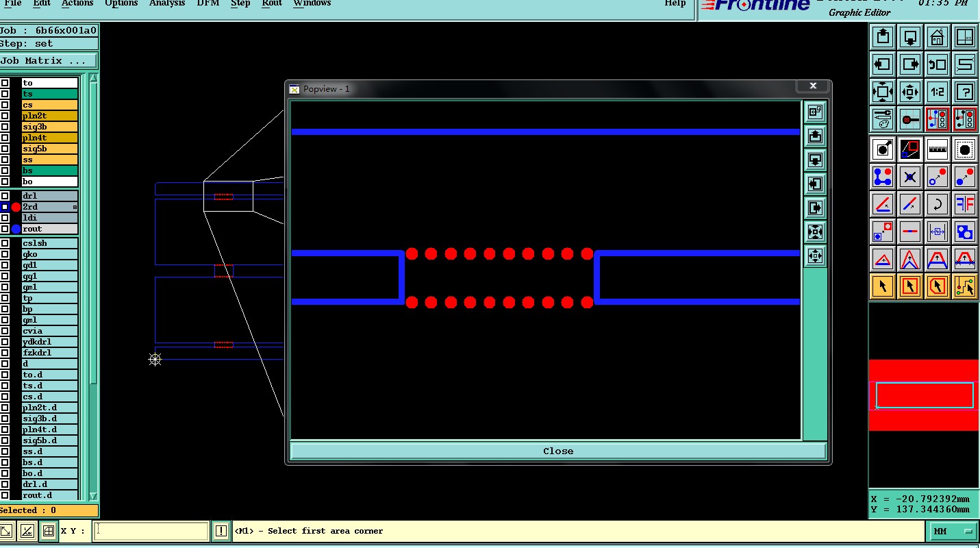Click the snap grid icon beside X Y

click(x=48, y=531)
